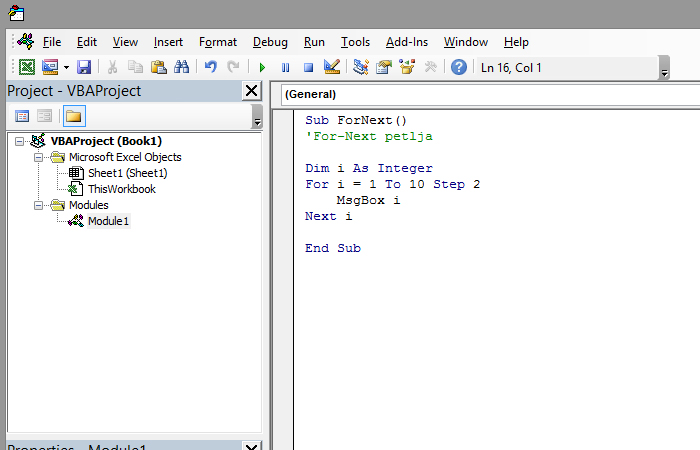
Task: Open the Tools menu
Action: 355,42
